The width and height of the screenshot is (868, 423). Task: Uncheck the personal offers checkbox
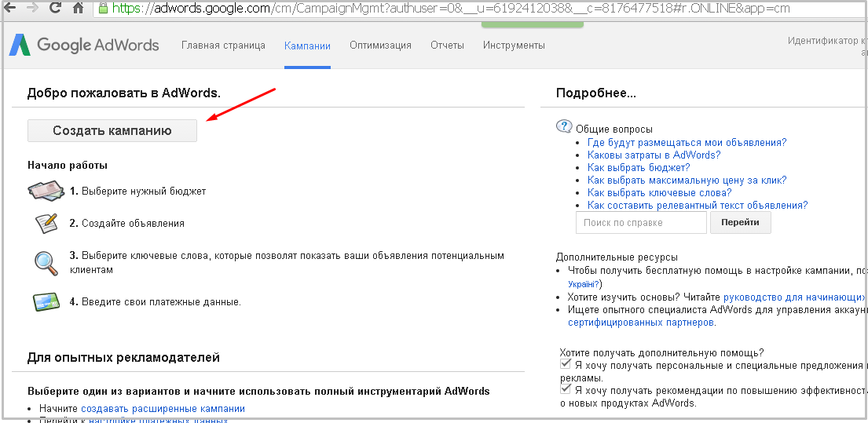566,364
